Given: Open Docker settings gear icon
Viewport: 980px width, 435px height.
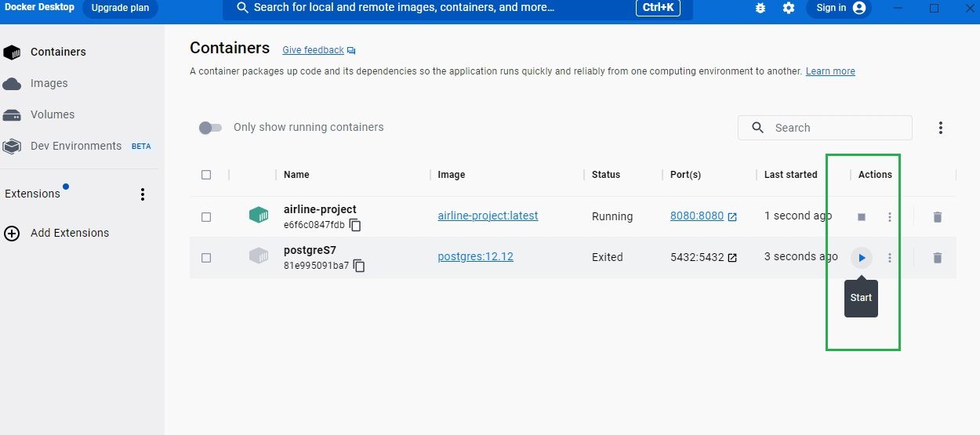Looking at the screenshot, I should 789,8.
